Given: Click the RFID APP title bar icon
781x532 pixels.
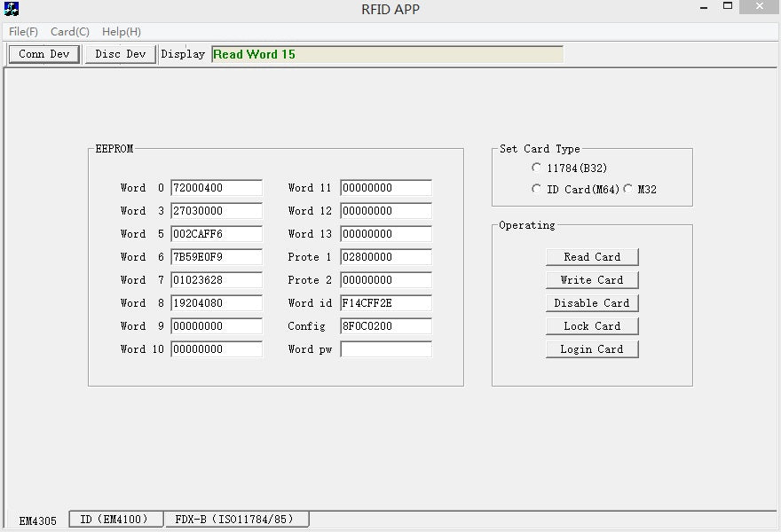Looking at the screenshot, I should pyautogui.click(x=12, y=10).
